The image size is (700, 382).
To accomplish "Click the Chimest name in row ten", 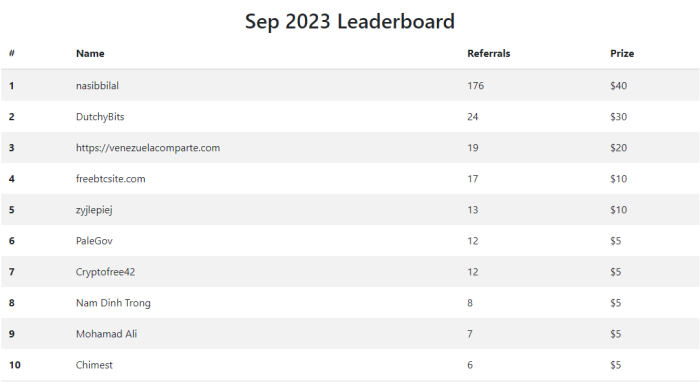I will click(94, 365).
